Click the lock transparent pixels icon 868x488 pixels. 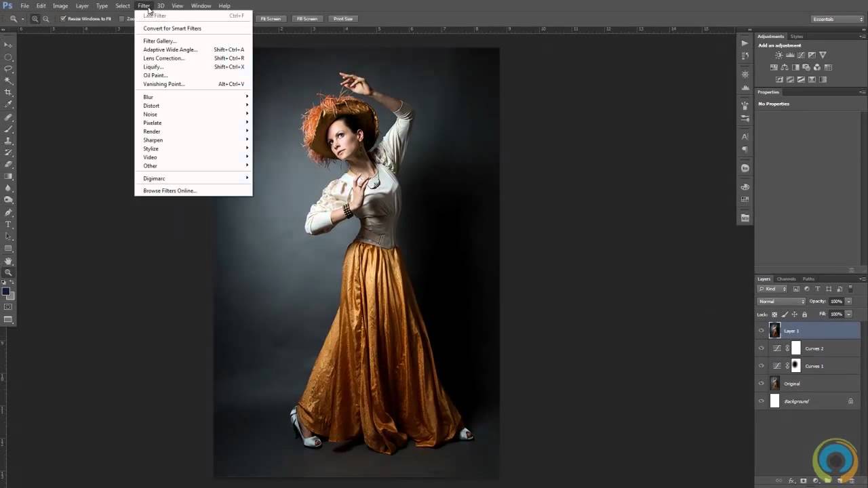click(775, 314)
